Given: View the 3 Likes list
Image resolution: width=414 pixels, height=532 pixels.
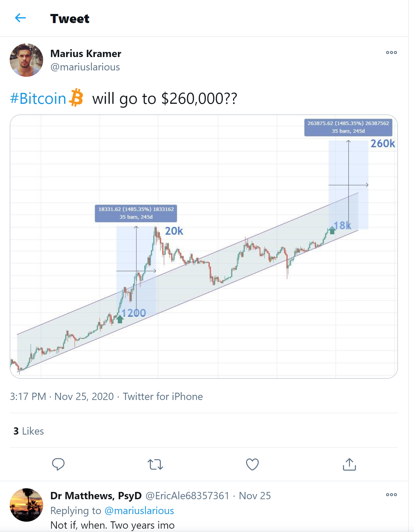Looking at the screenshot, I should pyautogui.click(x=29, y=431).
